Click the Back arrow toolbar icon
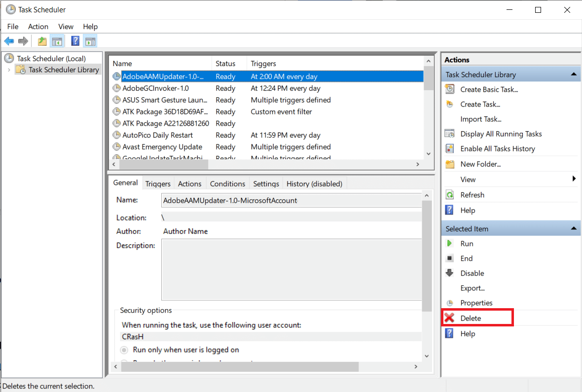This screenshot has width=582, height=392. click(x=9, y=41)
